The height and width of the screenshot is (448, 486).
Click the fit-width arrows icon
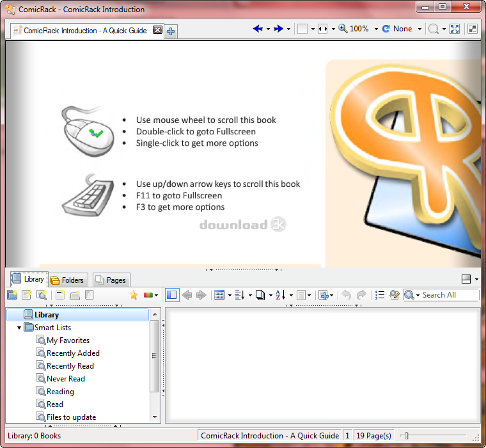323,29
